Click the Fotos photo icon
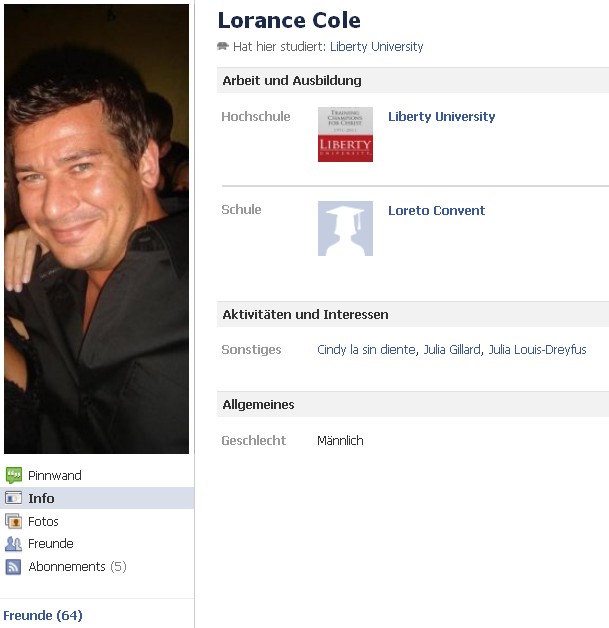This screenshot has width=609, height=628. tap(13, 521)
